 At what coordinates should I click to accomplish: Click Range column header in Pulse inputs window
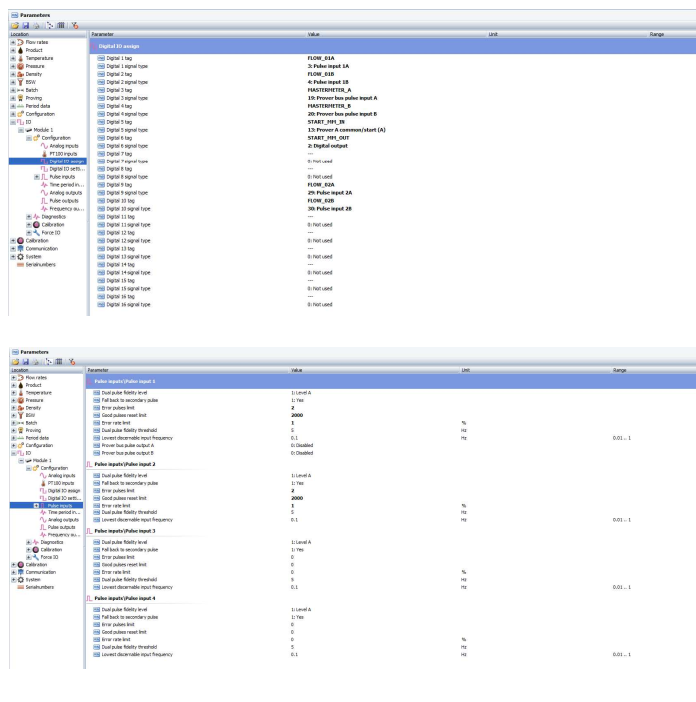[x=653, y=370]
